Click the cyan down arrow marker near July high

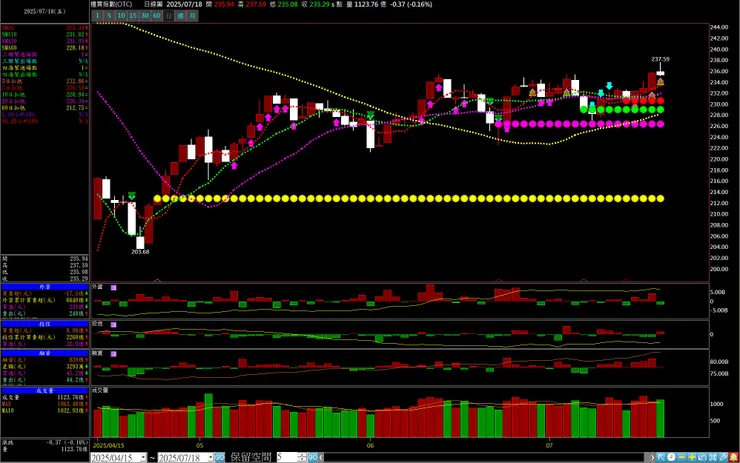pyautogui.click(x=609, y=85)
